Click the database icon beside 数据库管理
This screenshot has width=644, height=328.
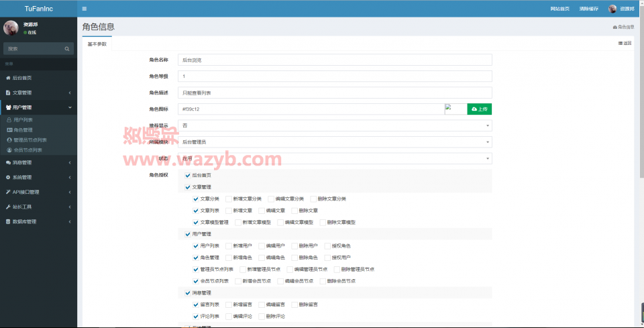(x=8, y=221)
